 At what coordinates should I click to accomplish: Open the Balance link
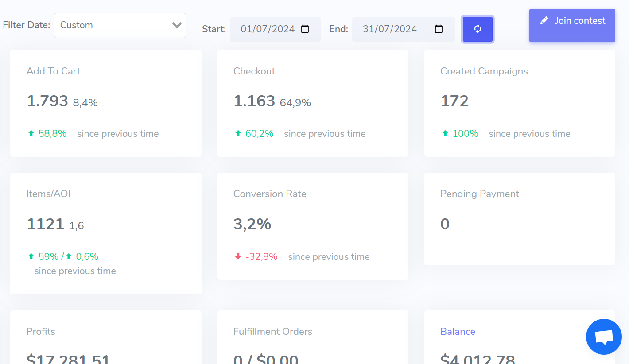(458, 332)
